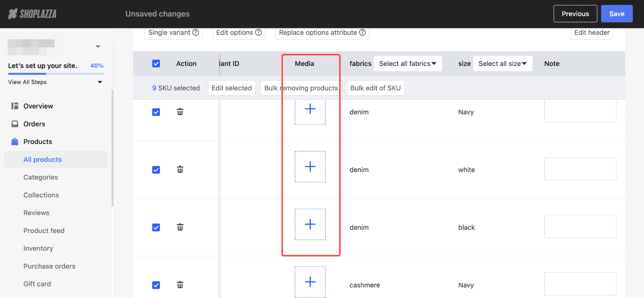Screen dimensions: 644x298
Task: Open Gift card in the sidebar
Action: [37, 284]
